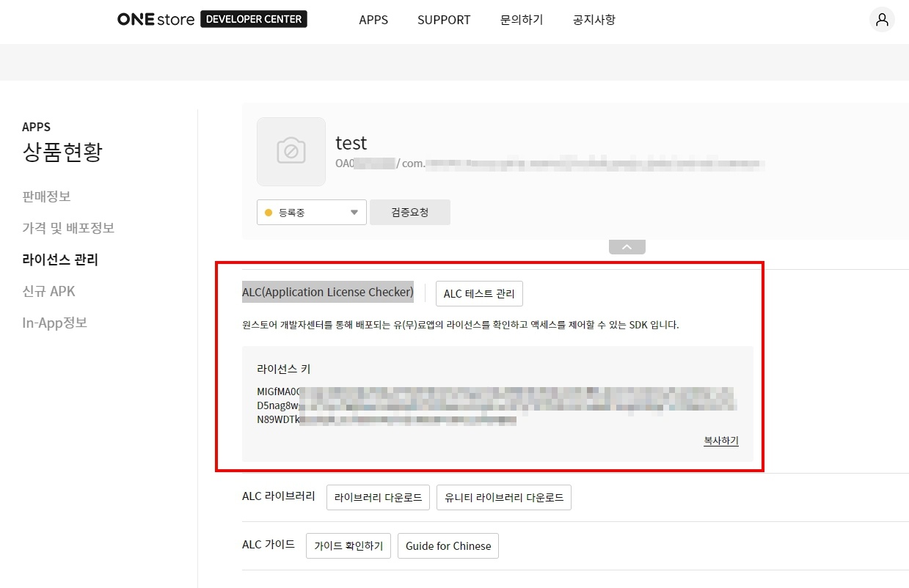Open Guide for Chinese
Image resolution: width=909 pixels, height=588 pixels.
coord(448,546)
